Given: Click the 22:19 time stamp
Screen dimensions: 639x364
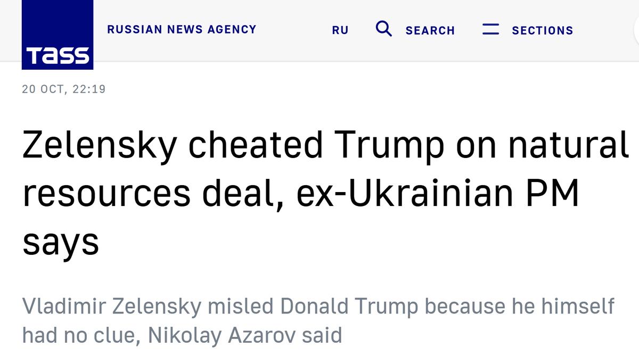Looking at the screenshot, I should (89, 89).
